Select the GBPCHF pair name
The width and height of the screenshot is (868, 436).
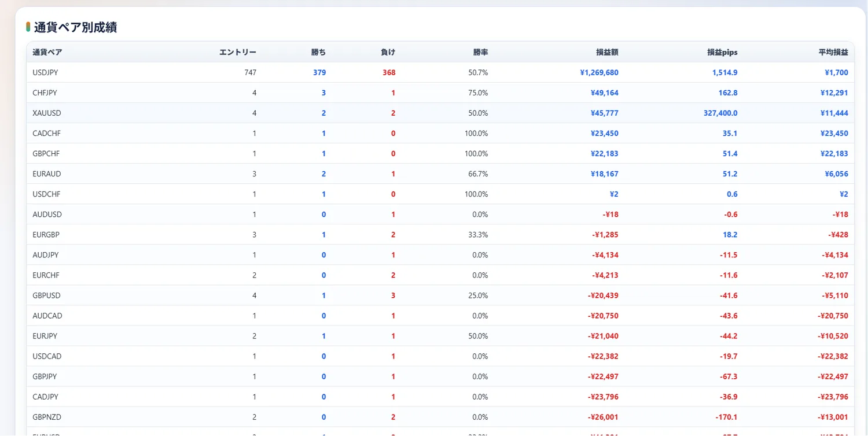click(46, 153)
